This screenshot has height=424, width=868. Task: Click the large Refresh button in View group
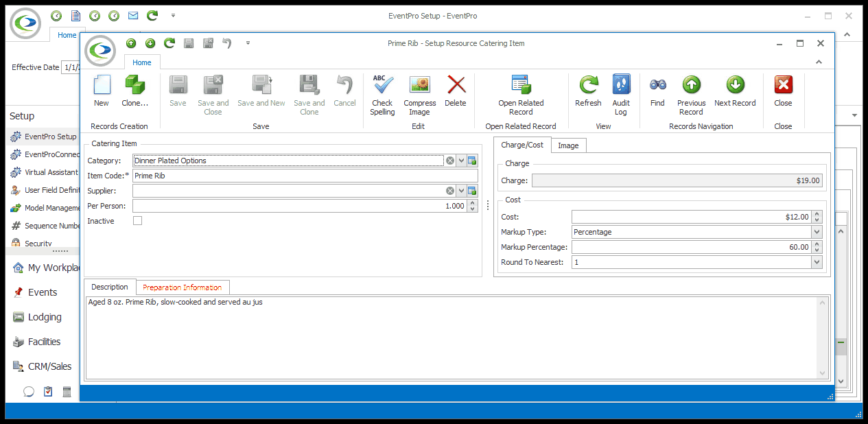pyautogui.click(x=588, y=91)
